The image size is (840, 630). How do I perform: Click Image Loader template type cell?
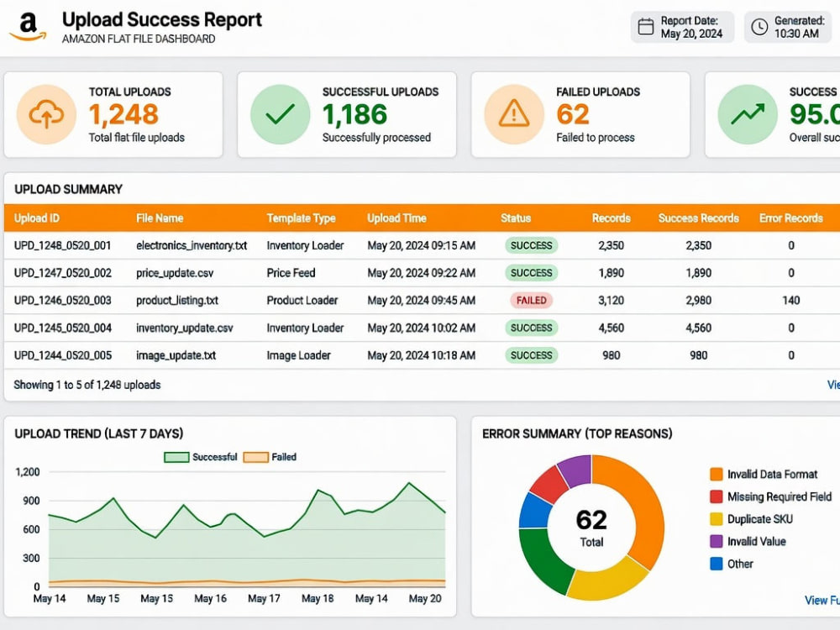pyautogui.click(x=298, y=355)
